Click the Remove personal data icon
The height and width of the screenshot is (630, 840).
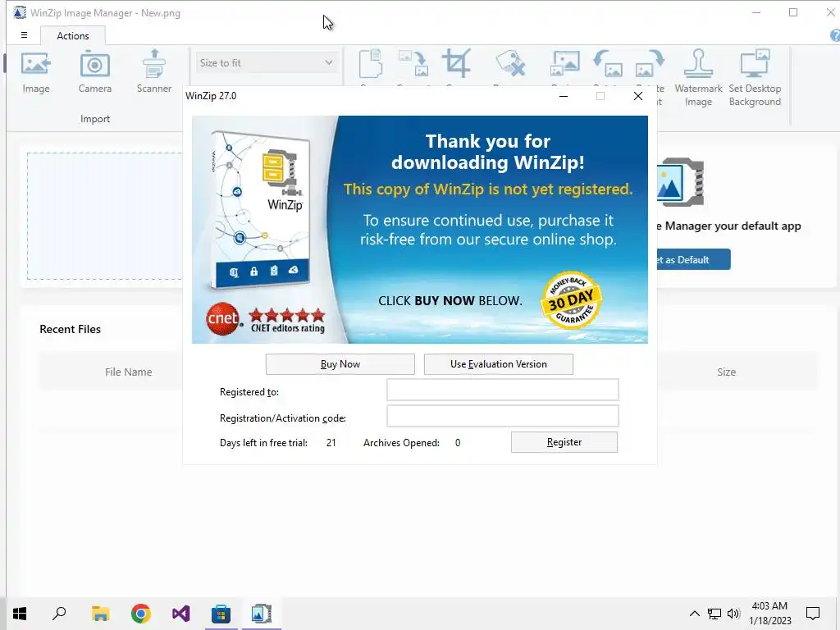tap(510, 64)
